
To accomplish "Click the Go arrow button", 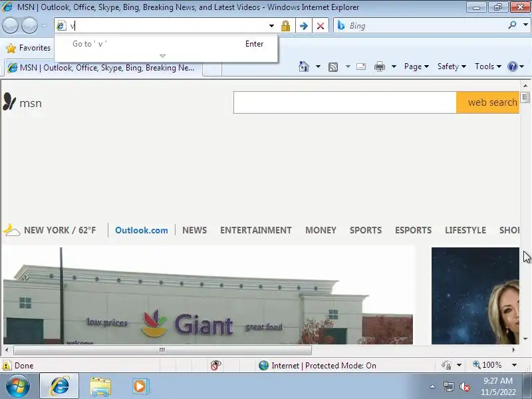I will coord(304,26).
